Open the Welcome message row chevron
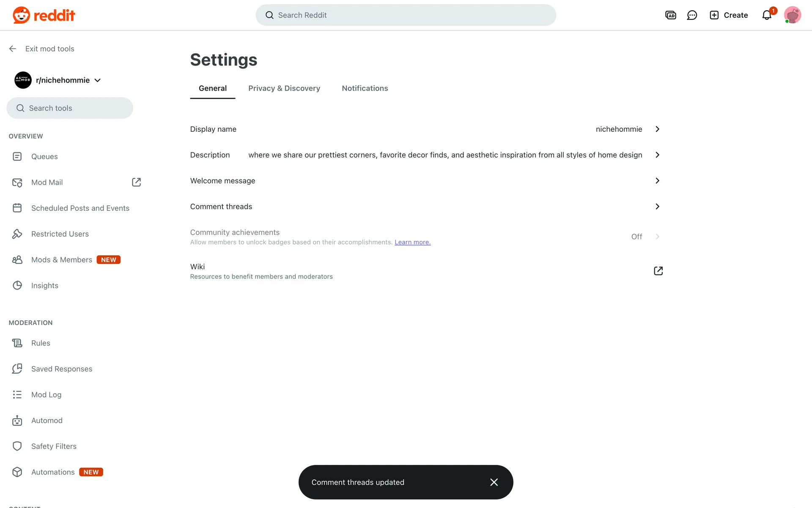The image size is (812, 508). pos(657,181)
